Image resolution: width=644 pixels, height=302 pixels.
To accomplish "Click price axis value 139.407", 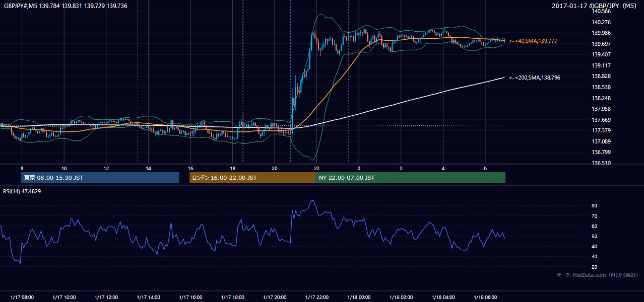I will [x=601, y=54].
